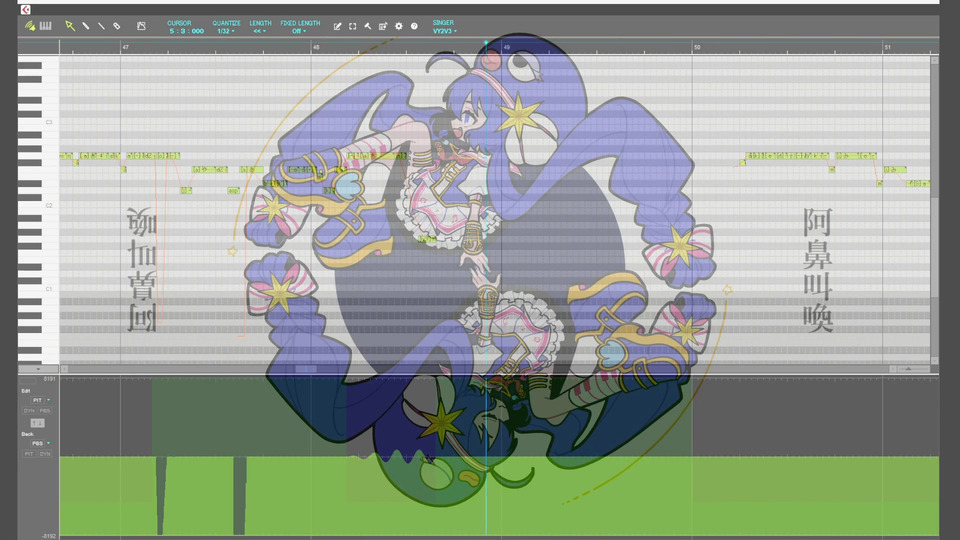Open the Quantize 1/32 dropdown
Screen dimensions: 960x540
pos(226,31)
